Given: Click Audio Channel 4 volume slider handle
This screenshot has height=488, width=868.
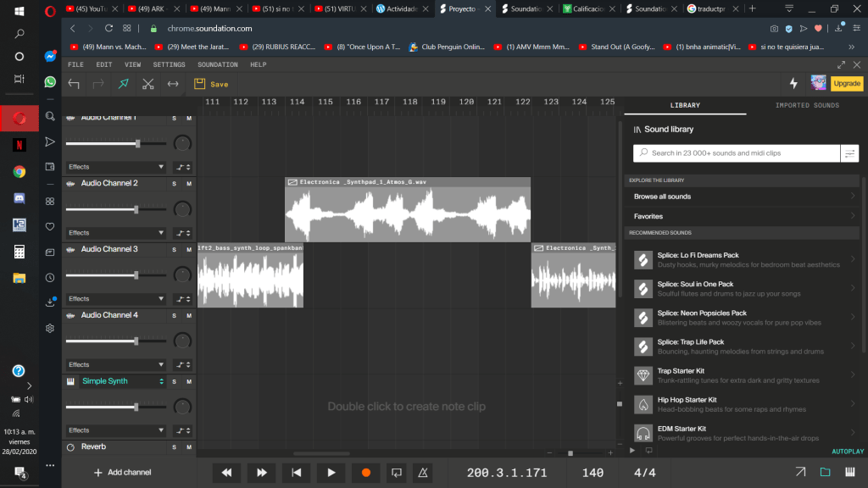Looking at the screenshot, I should pyautogui.click(x=136, y=341).
